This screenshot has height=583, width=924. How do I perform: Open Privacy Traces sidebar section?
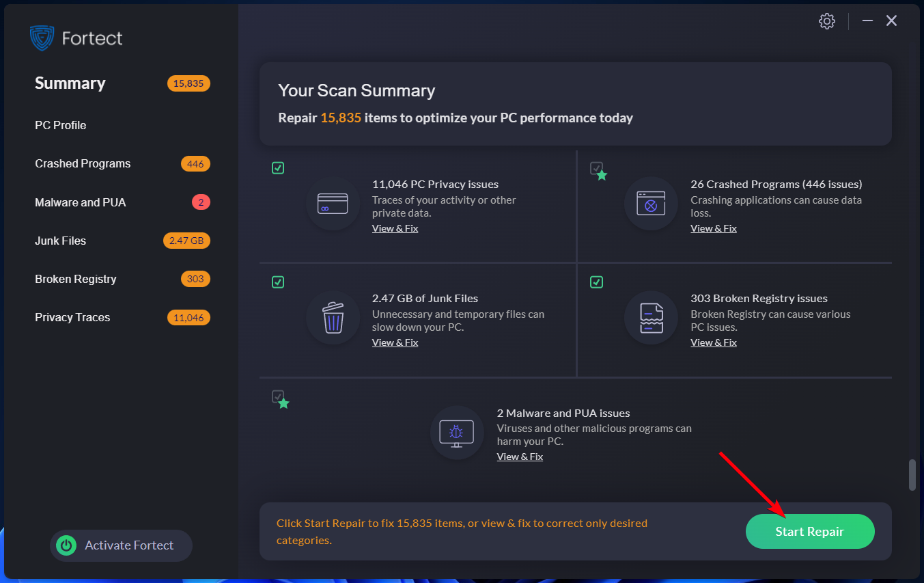tap(72, 317)
